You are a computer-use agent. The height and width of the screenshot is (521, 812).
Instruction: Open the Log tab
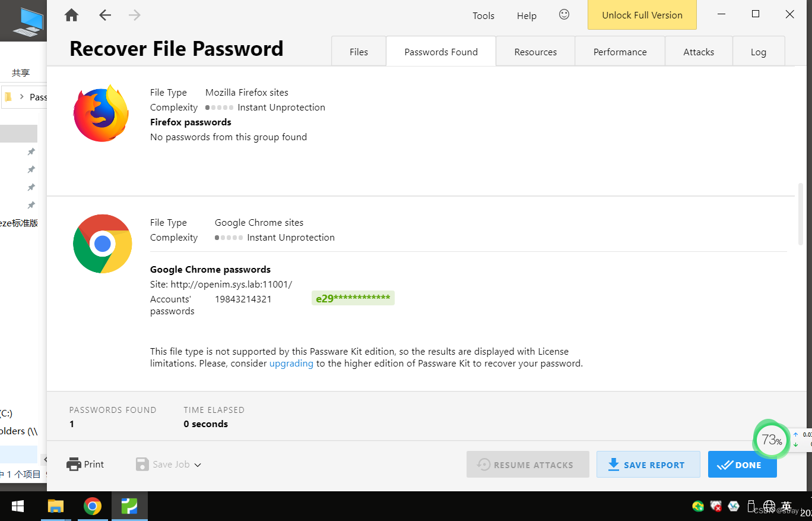(759, 52)
